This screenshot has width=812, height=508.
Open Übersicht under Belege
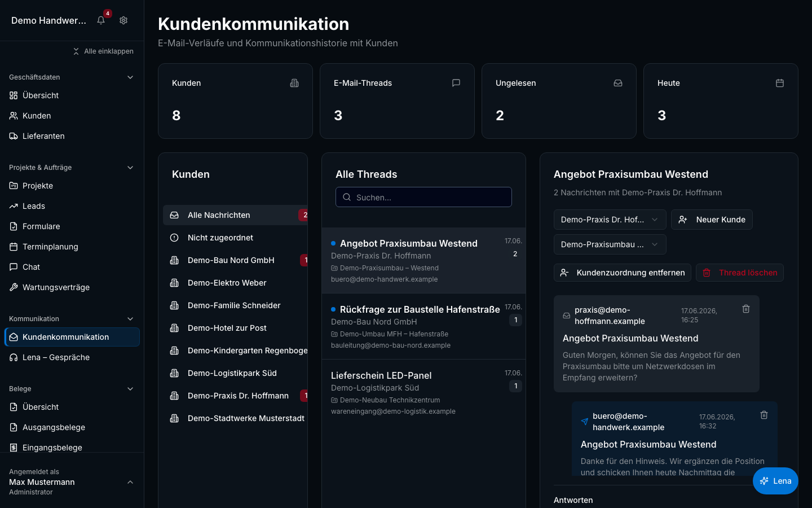coord(72,407)
